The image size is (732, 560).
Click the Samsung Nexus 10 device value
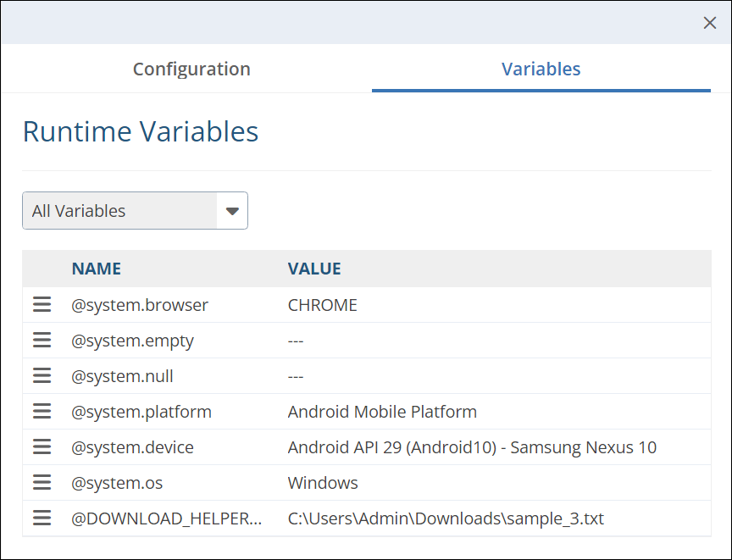(472, 447)
